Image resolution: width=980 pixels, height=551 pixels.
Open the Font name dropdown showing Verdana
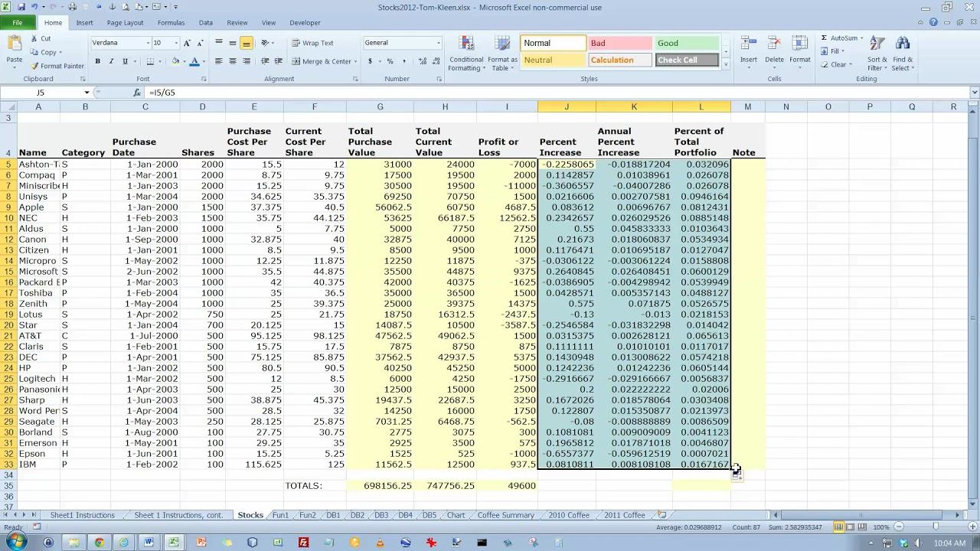[148, 43]
